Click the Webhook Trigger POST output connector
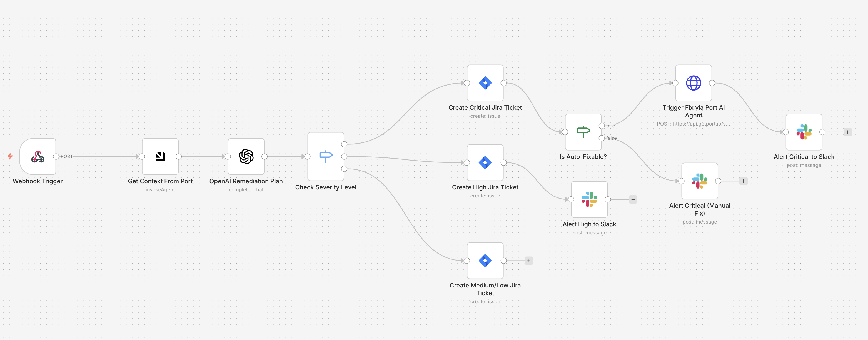This screenshot has width=868, height=340. coord(56,156)
